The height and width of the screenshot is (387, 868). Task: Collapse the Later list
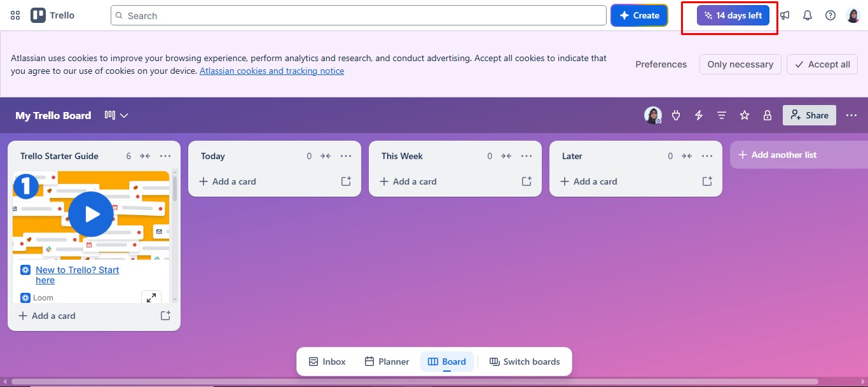(x=687, y=156)
